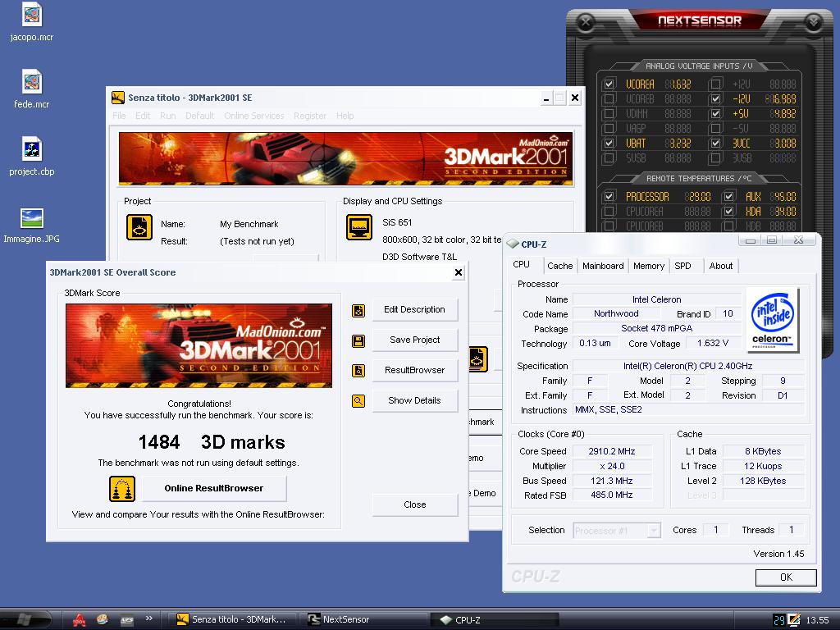Click the Intel Inside Celeron logo
Image resolution: width=840 pixels, height=630 pixels.
tap(773, 321)
